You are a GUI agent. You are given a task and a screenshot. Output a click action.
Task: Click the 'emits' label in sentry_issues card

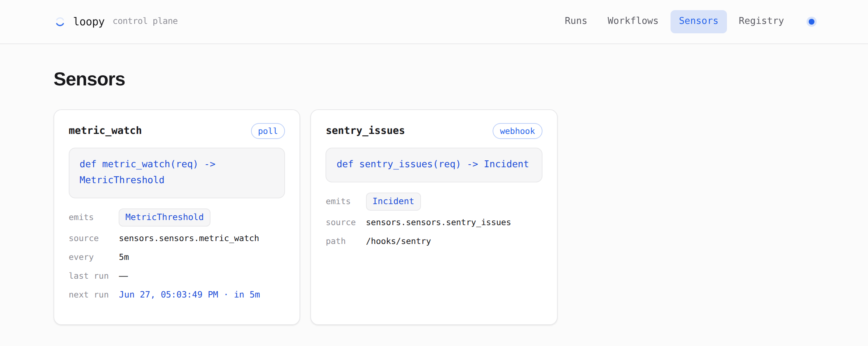(338, 201)
